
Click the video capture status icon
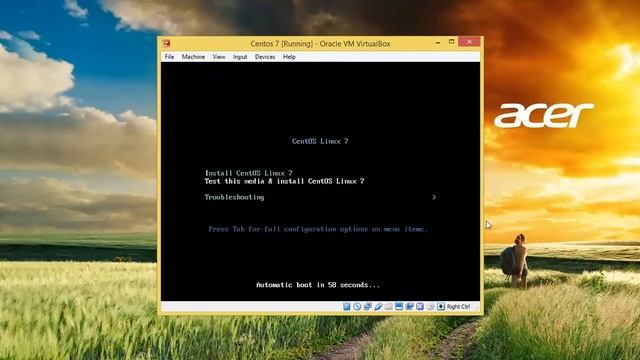coord(409,306)
